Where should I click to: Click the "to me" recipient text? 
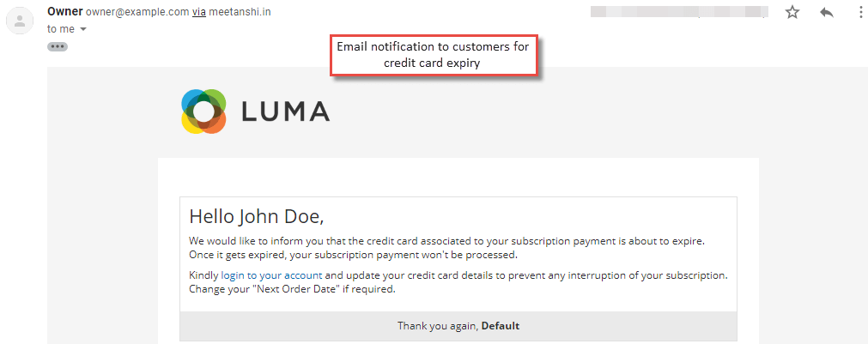(61, 29)
